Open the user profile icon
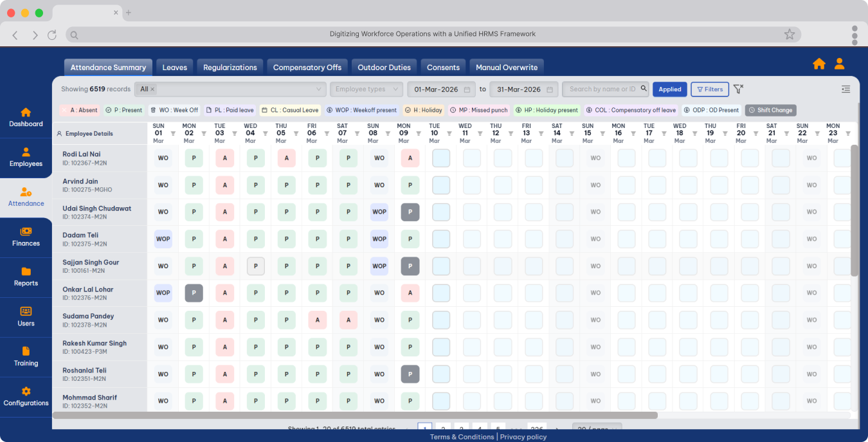Viewport: 868px width, 442px height. coord(839,64)
